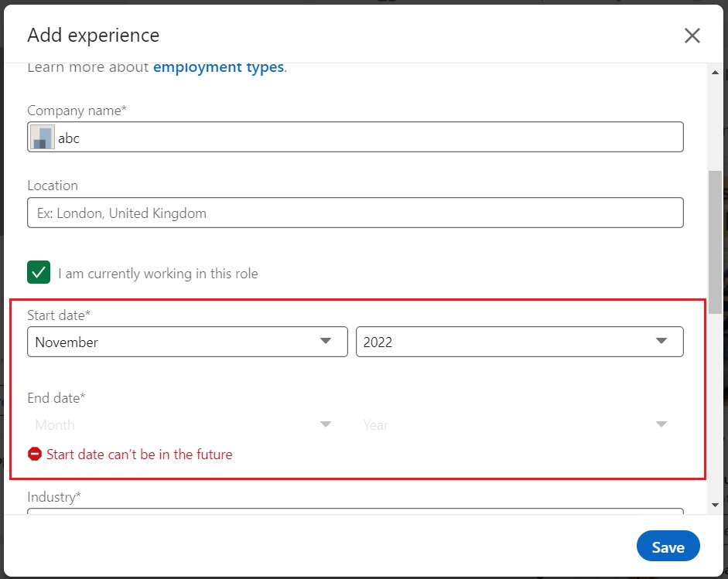This screenshot has width=728, height=579.
Task: Click the company logo icon beside abc
Action: 43,138
